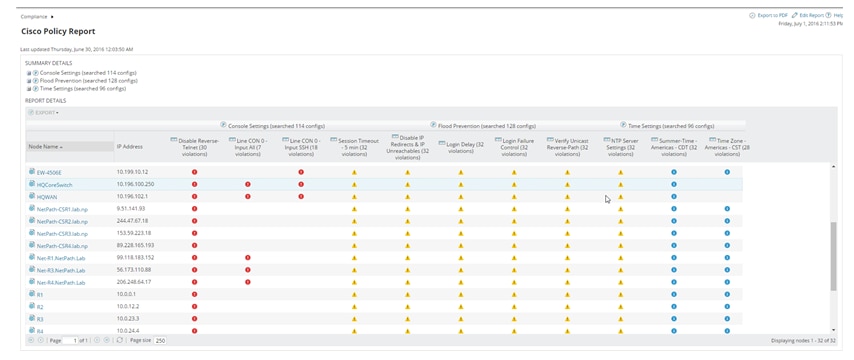Screen dimensions: 854x360
Task: Click Net-R3.NetPath.Lab Line CON 0 violation icon
Action: click(248, 270)
